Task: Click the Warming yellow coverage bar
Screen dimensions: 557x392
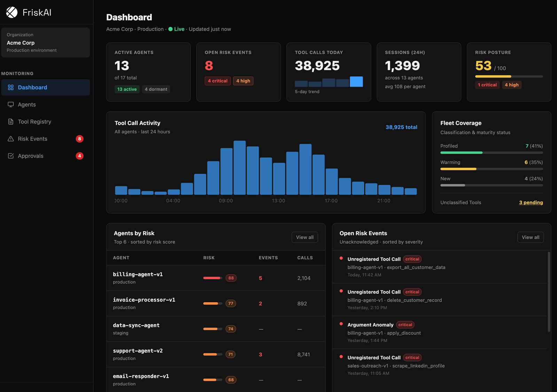Action: tap(458, 169)
